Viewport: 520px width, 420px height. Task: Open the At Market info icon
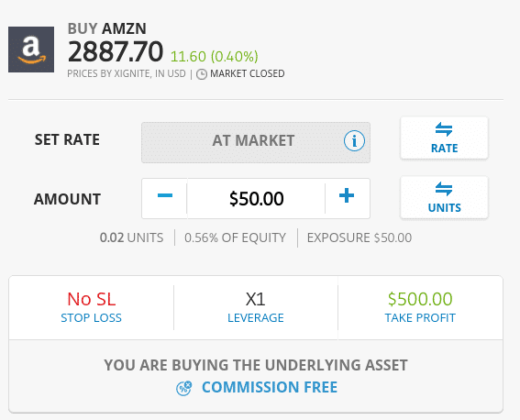pyautogui.click(x=354, y=141)
